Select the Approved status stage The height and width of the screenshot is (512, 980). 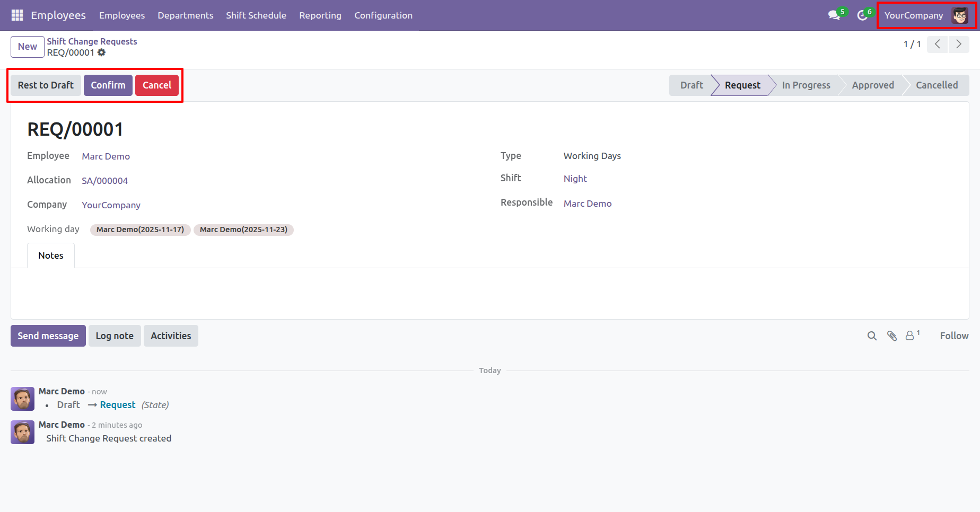873,85
